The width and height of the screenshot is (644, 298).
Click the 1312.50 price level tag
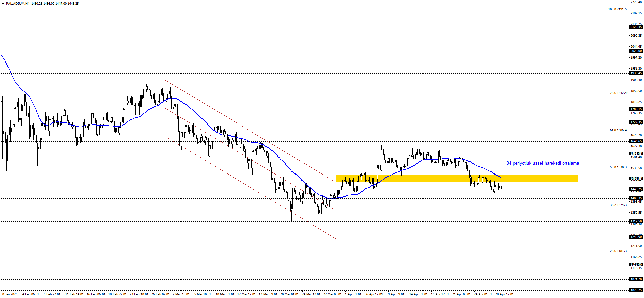click(x=636, y=221)
